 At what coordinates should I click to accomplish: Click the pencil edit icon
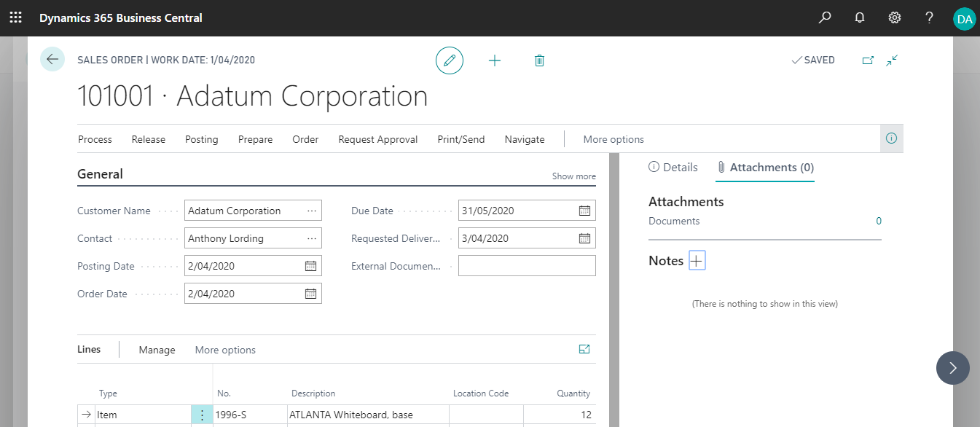click(450, 60)
